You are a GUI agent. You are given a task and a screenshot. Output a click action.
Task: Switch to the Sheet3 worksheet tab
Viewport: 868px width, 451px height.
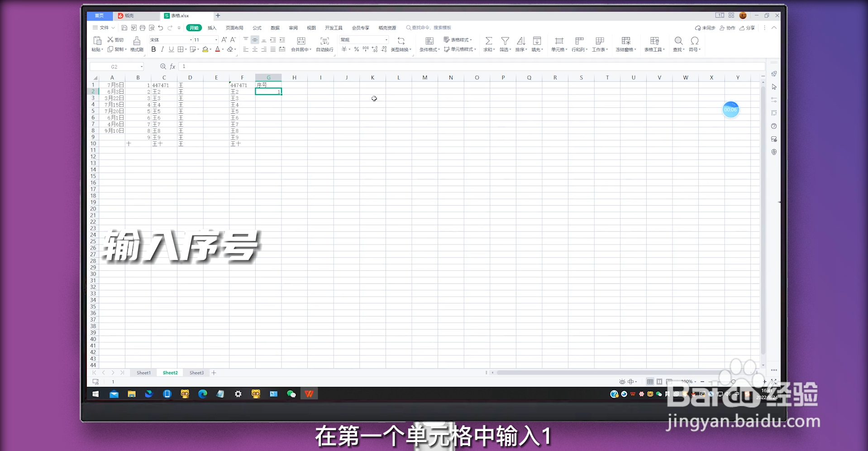point(196,372)
